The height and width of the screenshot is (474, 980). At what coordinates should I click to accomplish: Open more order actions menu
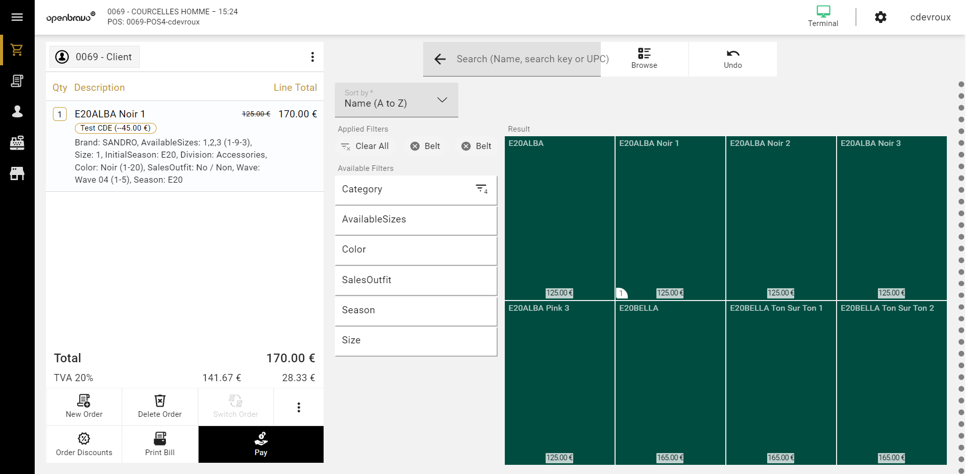299,407
